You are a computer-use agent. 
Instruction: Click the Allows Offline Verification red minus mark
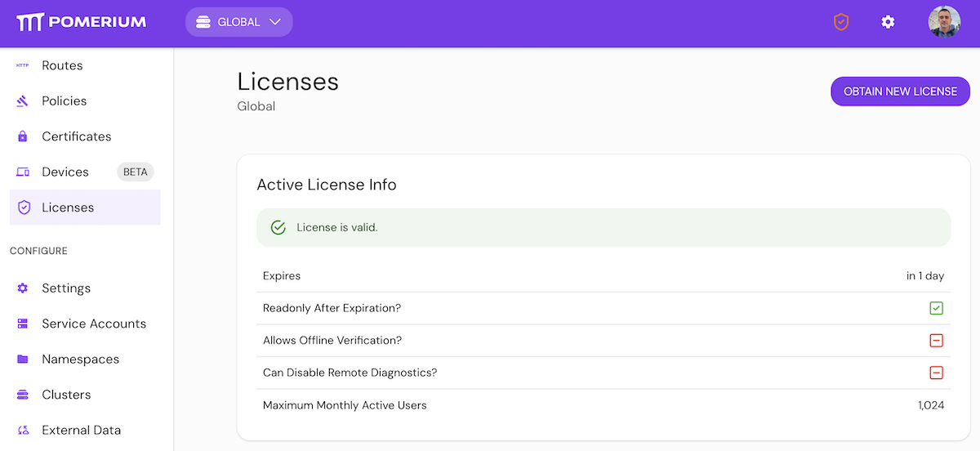point(936,341)
